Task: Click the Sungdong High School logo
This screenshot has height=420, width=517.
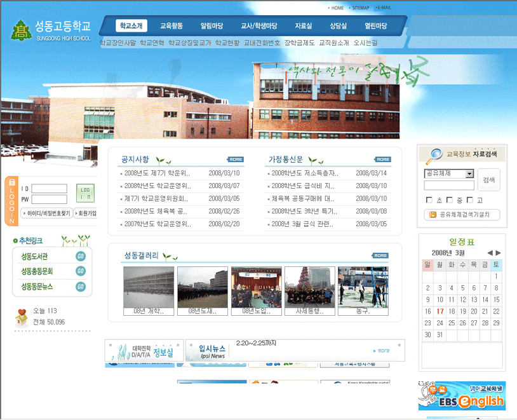Action: coord(51,29)
